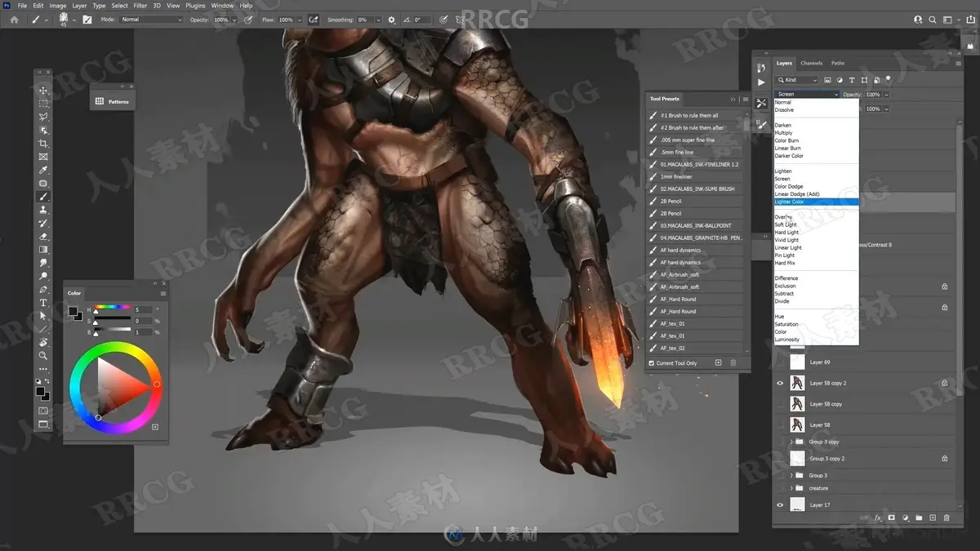
Task: Open the Actions play panel icon
Action: 761,82
